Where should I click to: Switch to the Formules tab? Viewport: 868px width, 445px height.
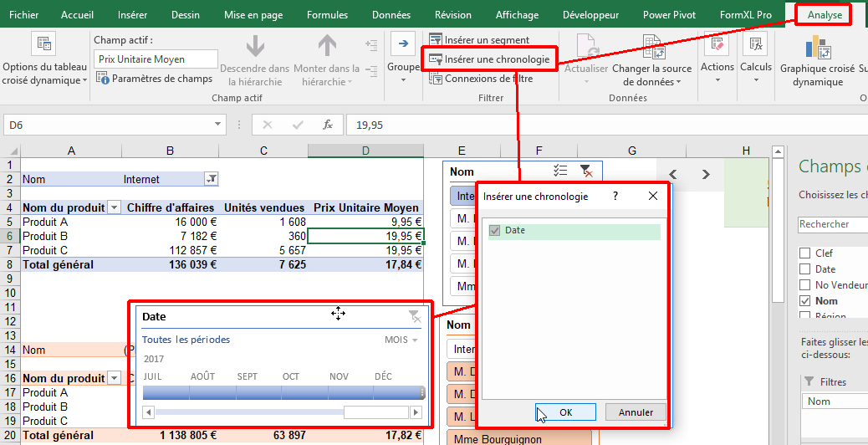327,15
